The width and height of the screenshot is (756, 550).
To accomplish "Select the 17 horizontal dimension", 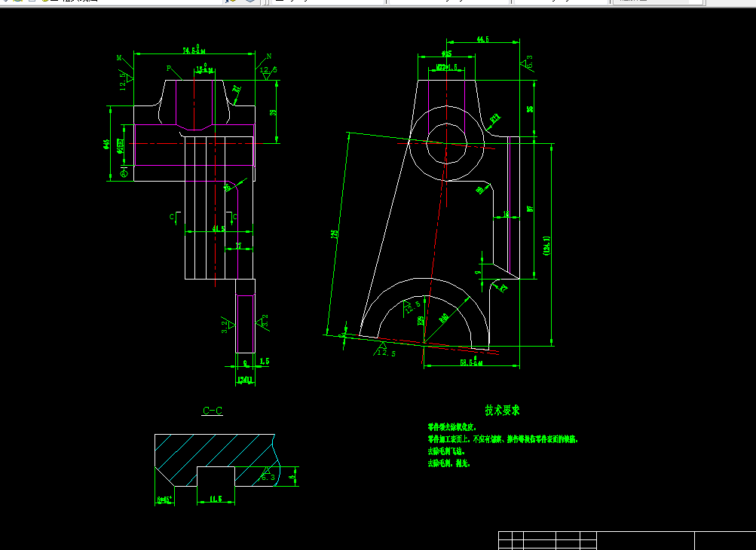I will point(238,246).
